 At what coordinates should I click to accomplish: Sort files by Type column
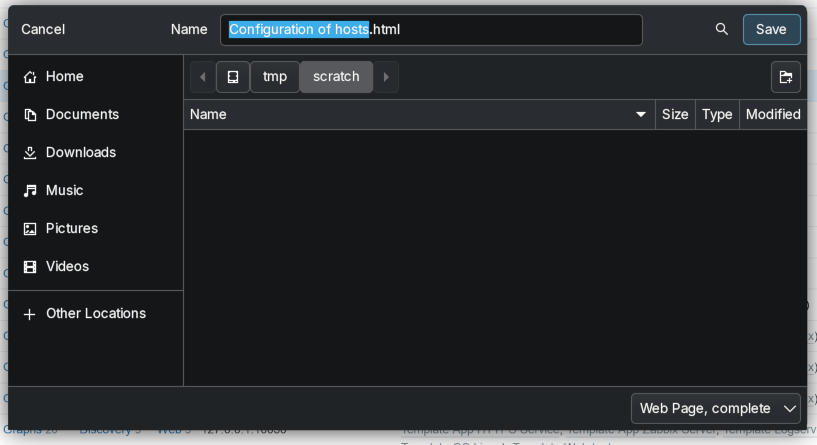pyautogui.click(x=717, y=115)
